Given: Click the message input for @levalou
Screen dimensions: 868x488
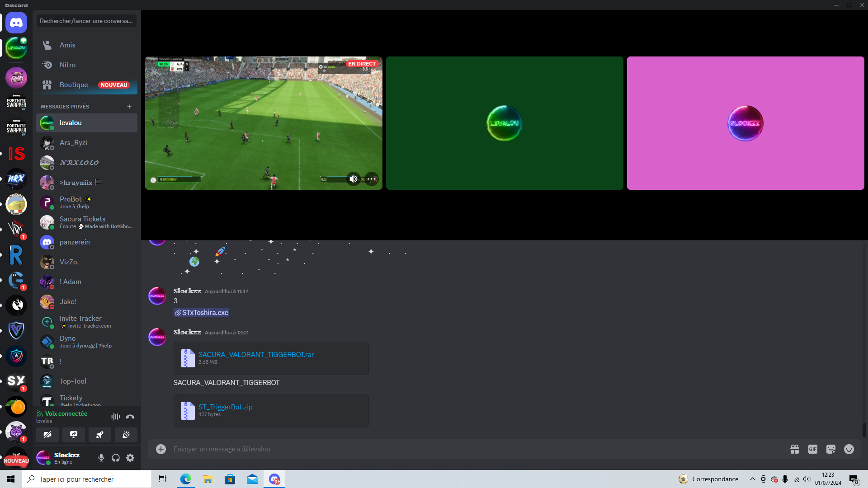Looking at the screenshot, I should click(477, 449).
